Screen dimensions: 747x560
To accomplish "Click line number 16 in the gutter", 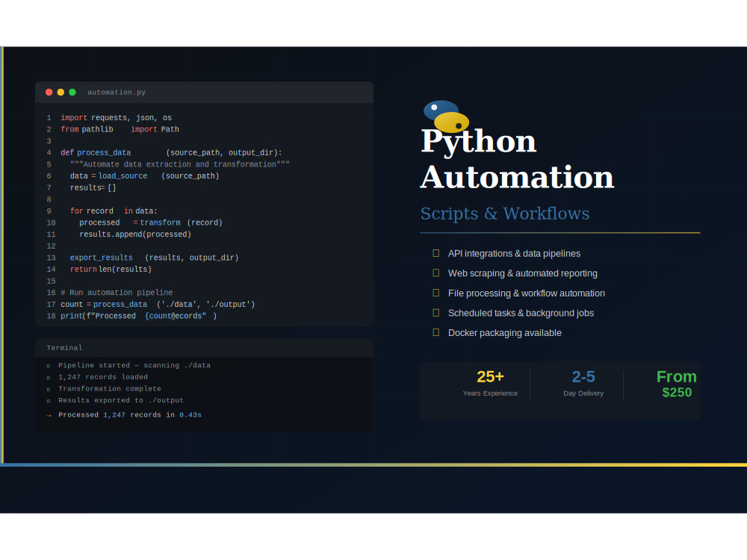I will click(51, 293).
